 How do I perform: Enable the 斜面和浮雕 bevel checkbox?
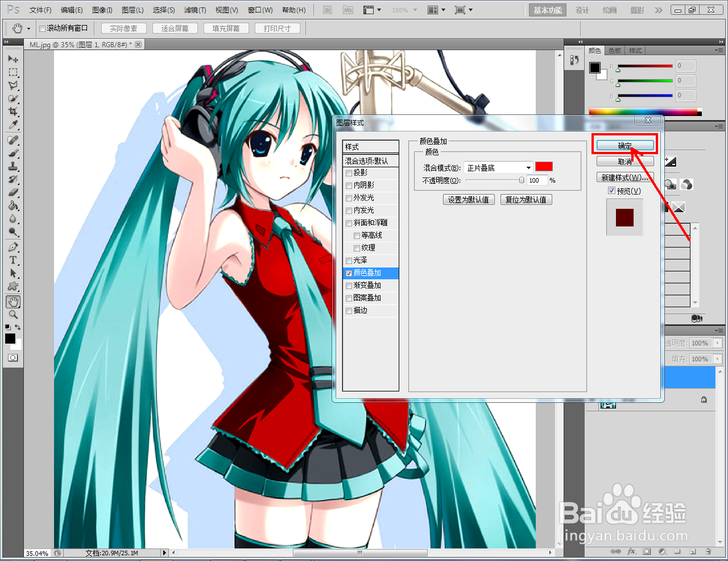coord(349,223)
